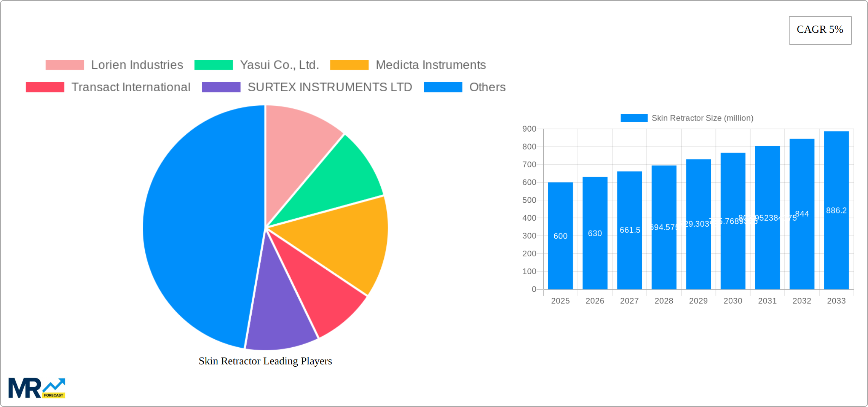This screenshot has height=407, width=868.
Task: Click the Medicta Instruments orange legend marker
Action: [349, 65]
